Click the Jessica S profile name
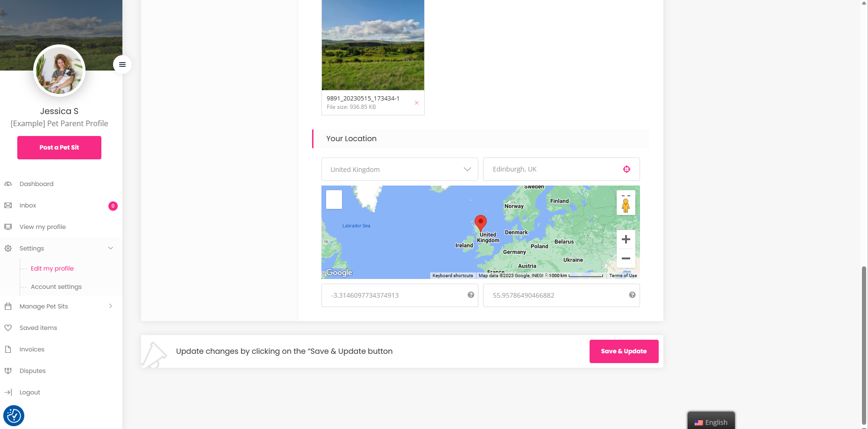This screenshot has width=868, height=429. 59,111
